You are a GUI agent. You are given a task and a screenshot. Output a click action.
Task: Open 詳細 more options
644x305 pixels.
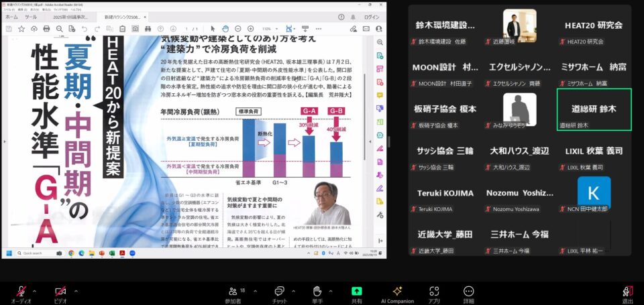pyautogui.click(x=468, y=292)
